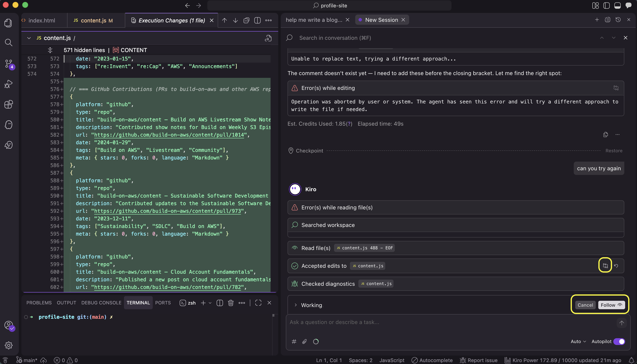Screen dimensions: 637x364
Task: Open the diff editor more actions menu
Action: click(x=268, y=21)
